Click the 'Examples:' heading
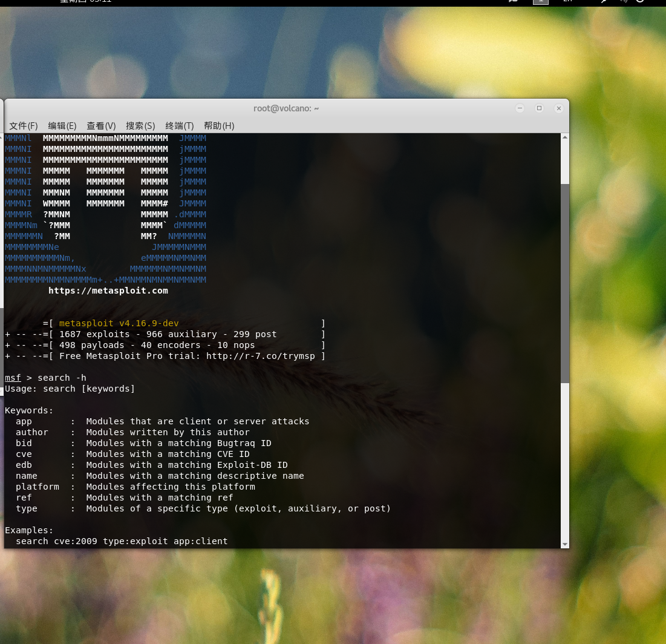Viewport: 666px width, 644px height. pos(29,530)
